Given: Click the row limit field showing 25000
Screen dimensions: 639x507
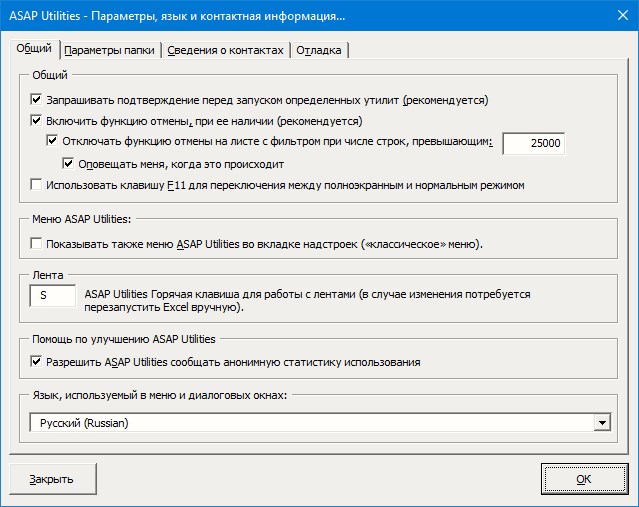Looking at the screenshot, I should 534,144.
